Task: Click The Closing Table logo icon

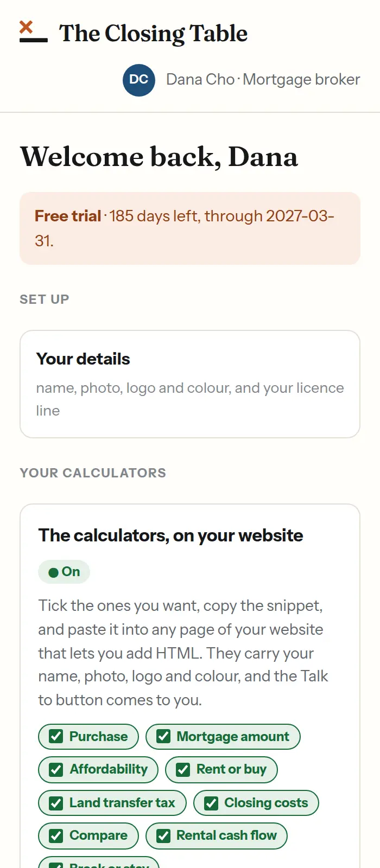Action: 34,31
